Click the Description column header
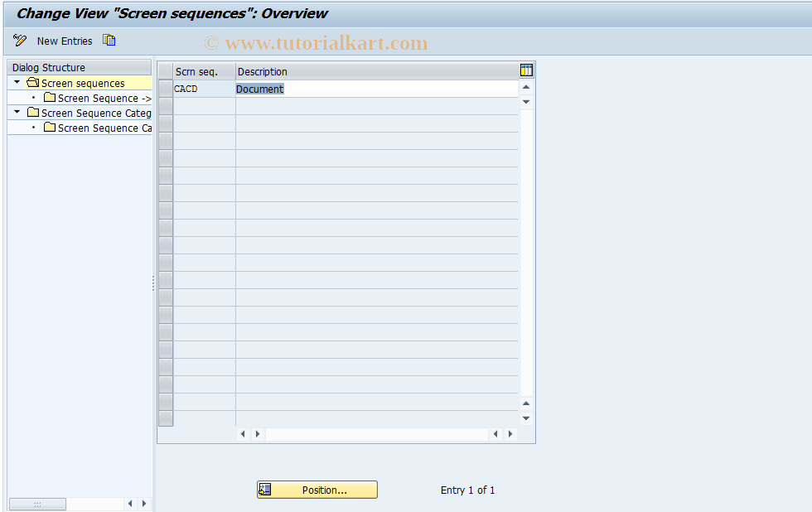 376,71
